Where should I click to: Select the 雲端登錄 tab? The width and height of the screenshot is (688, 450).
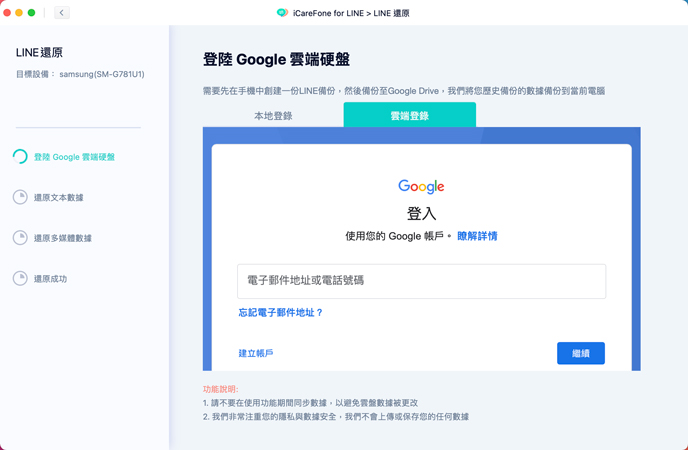(x=409, y=116)
